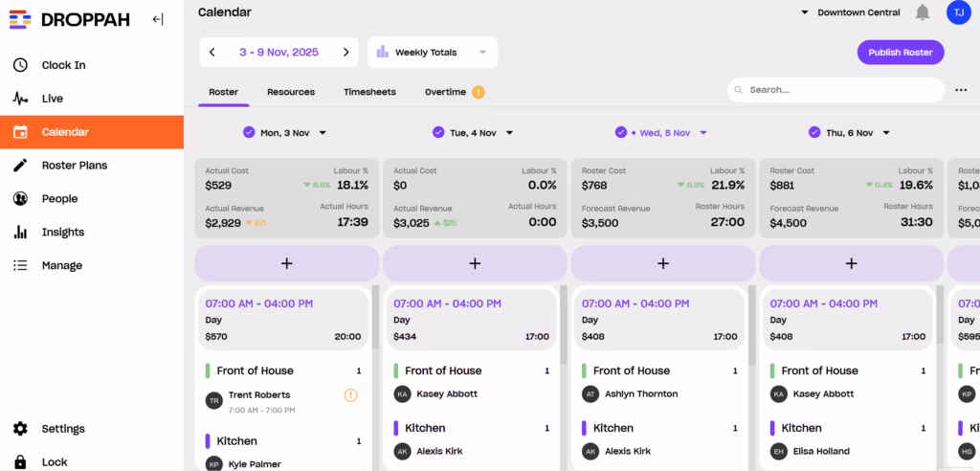Toggle the Thu, 6 Nov checkmark
This screenshot has height=471, width=980.
click(814, 133)
